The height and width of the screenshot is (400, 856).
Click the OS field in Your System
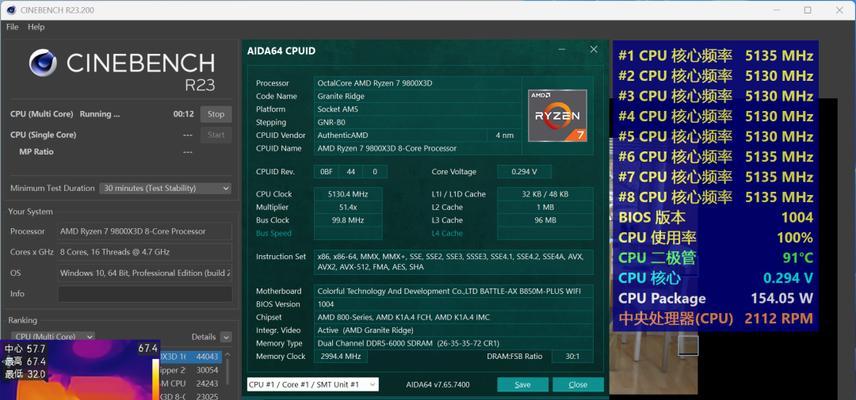click(x=145, y=273)
